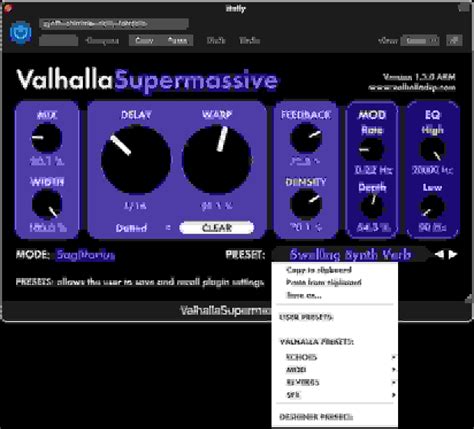Click Undo in the plugin header
This screenshot has width=474, height=429.
click(216, 41)
